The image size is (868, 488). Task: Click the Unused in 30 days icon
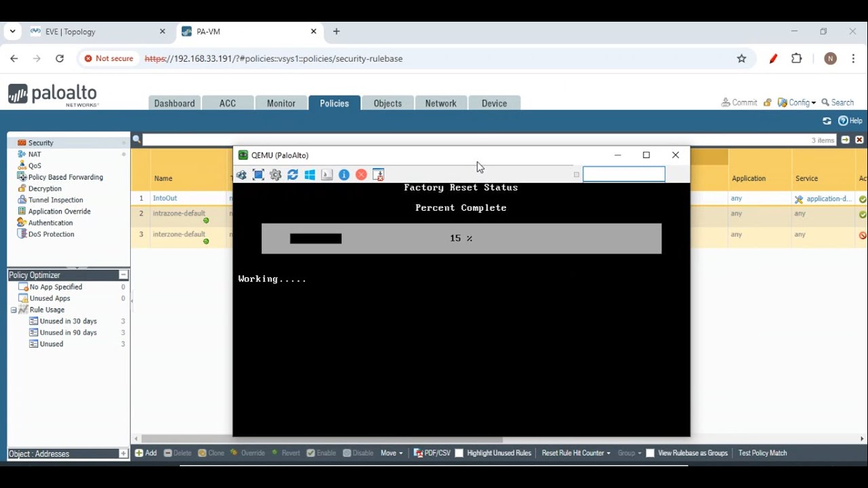(x=34, y=321)
